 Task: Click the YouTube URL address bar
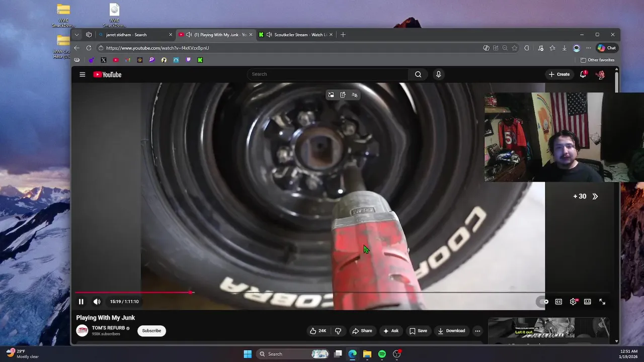tap(289, 48)
